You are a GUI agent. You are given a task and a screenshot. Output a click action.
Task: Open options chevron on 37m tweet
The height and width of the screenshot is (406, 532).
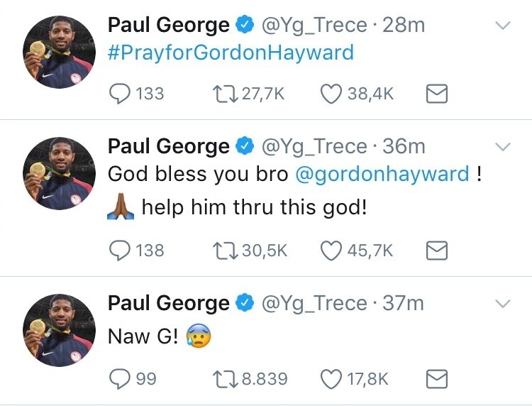click(503, 304)
